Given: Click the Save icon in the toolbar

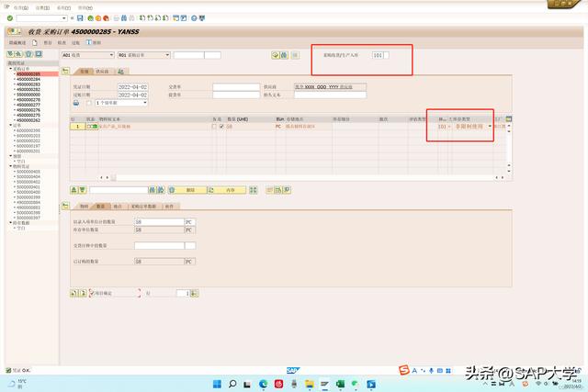Looking at the screenshot, I should pos(80,18).
